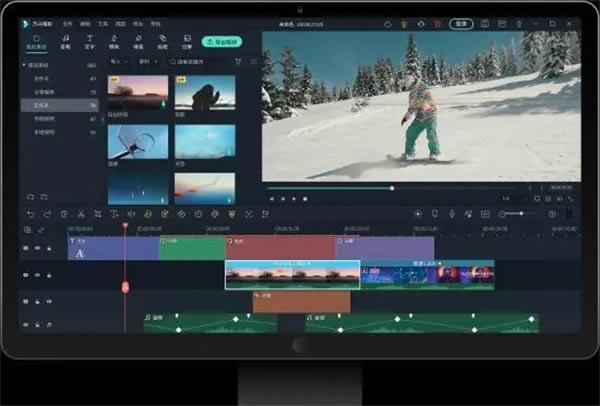This screenshot has width=600, height=406.
Task: Open the Audio (音频) media tab
Action: pyautogui.click(x=65, y=41)
